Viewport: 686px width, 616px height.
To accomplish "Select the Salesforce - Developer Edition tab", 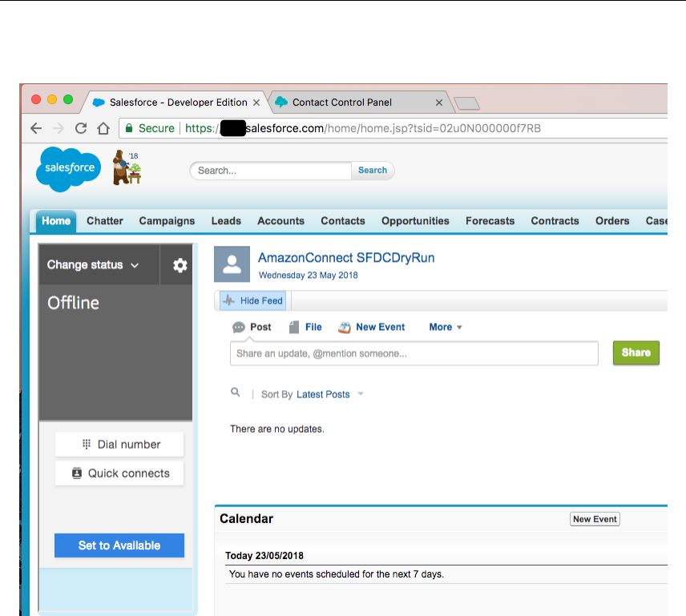I will point(175,103).
